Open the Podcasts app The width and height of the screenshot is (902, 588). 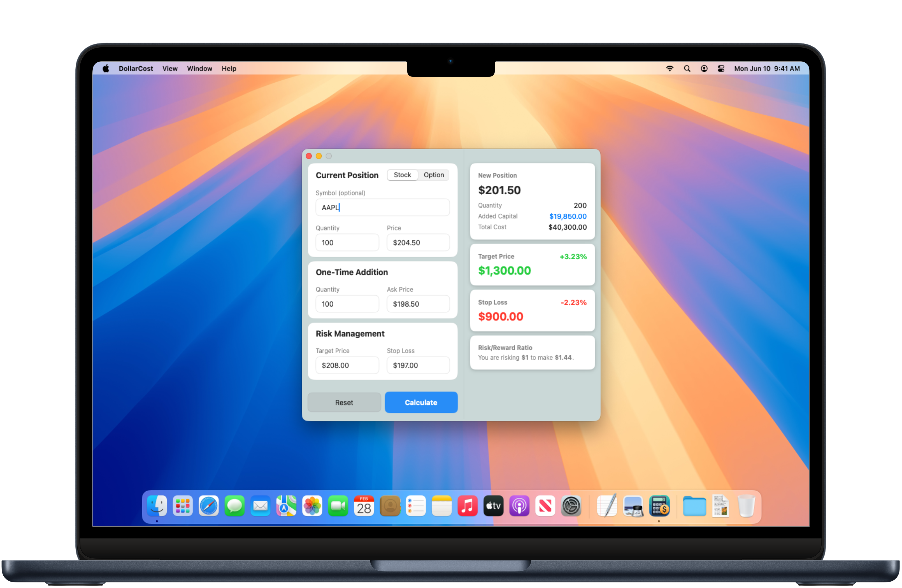point(519,506)
